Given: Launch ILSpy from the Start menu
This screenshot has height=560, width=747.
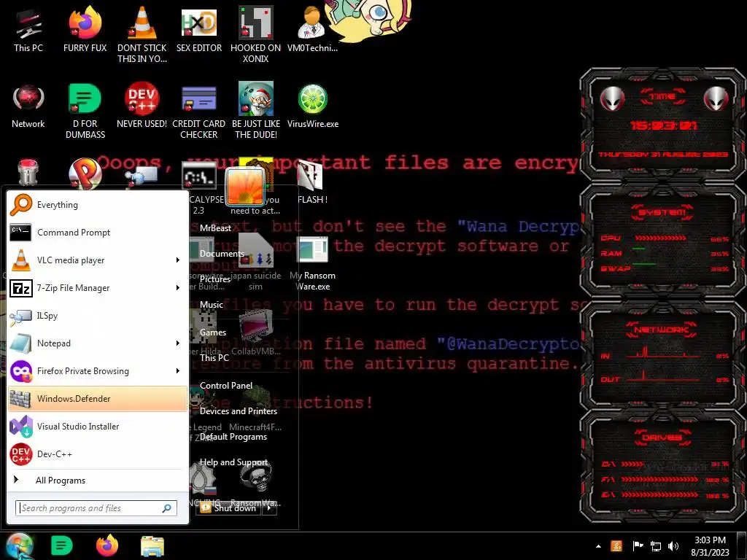Looking at the screenshot, I should pos(98,315).
